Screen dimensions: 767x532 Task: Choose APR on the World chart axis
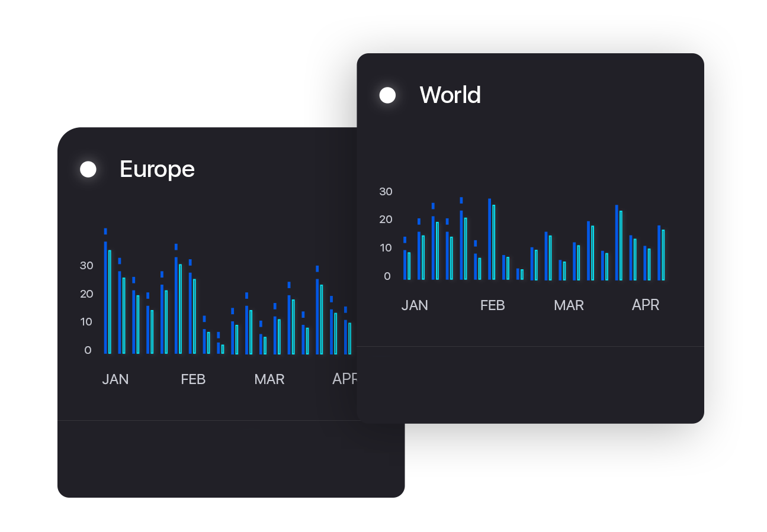click(x=646, y=305)
